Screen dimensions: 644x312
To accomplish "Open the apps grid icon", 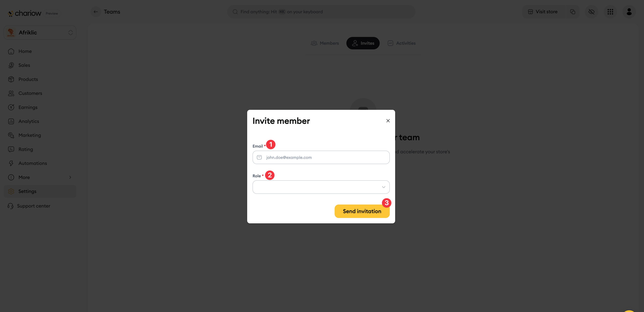I will coord(610,12).
